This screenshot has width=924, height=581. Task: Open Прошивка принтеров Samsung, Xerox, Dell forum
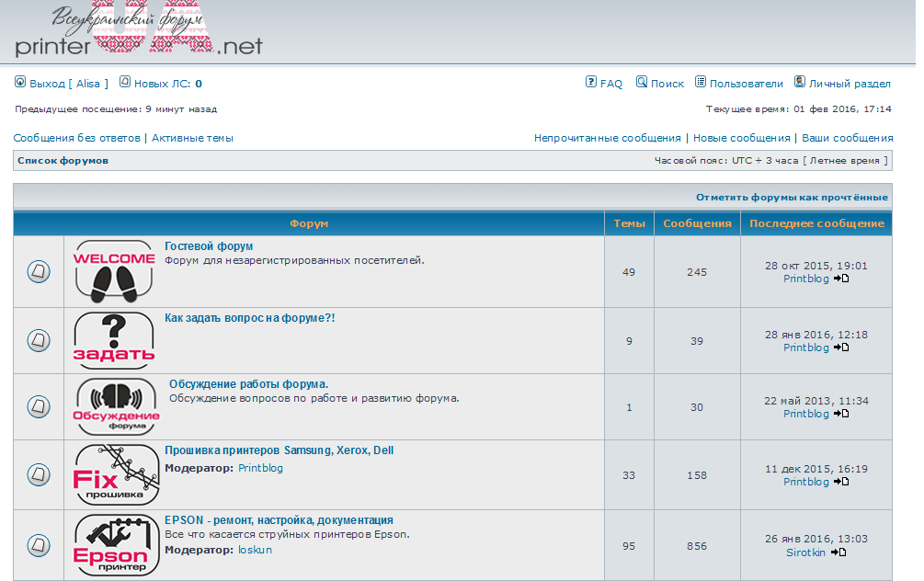pos(279,450)
